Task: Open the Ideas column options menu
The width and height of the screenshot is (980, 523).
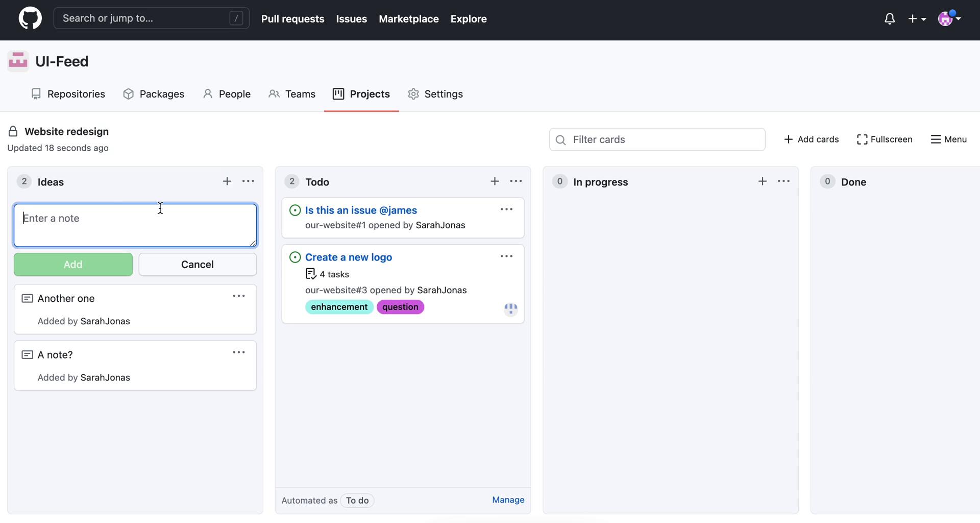Action: [x=249, y=181]
